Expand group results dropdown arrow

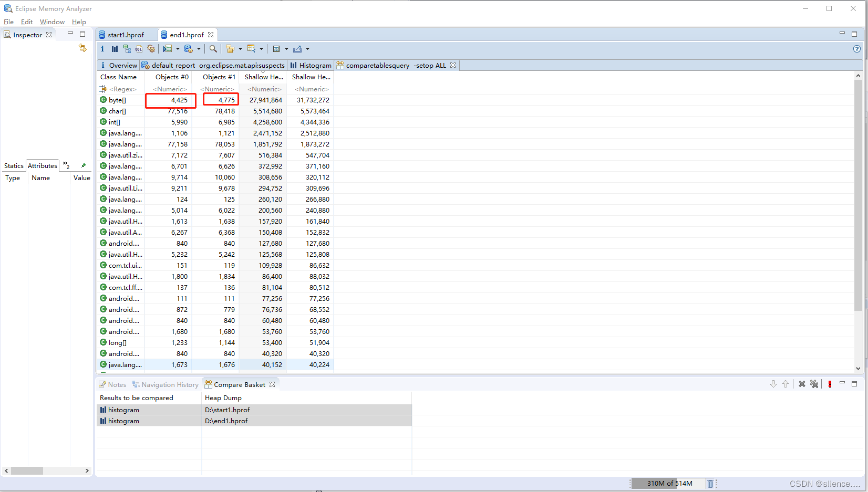[240, 49]
